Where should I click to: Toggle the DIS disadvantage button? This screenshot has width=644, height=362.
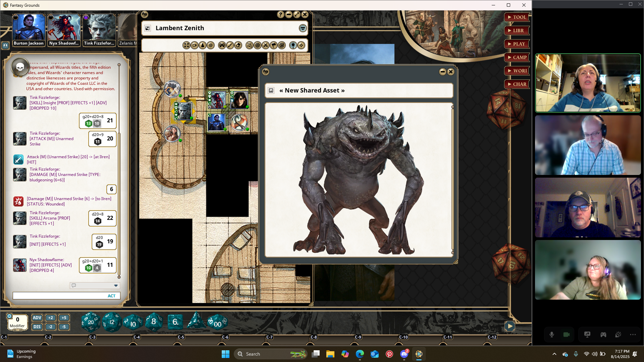coord(37,327)
